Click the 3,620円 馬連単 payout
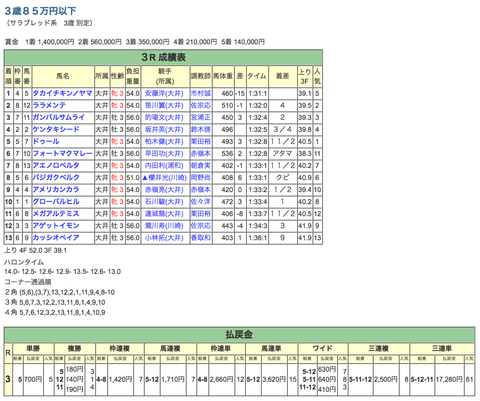Viewport: 480px width, 401px height. [274, 379]
